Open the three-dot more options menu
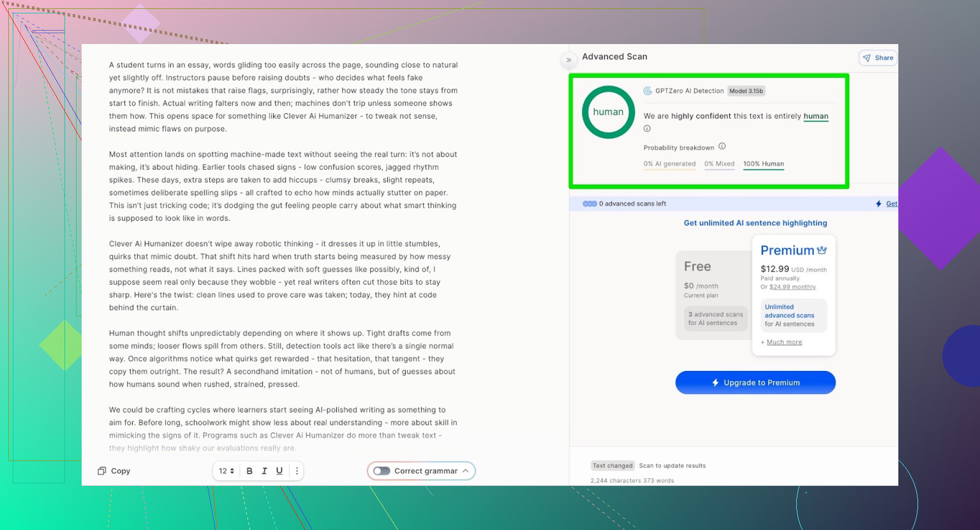This screenshot has width=980, height=530. point(297,471)
